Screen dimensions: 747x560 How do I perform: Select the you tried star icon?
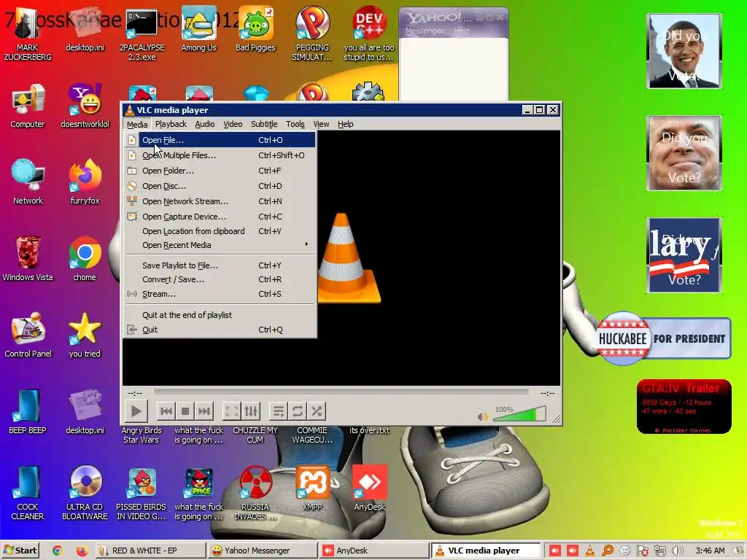(85, 335)
